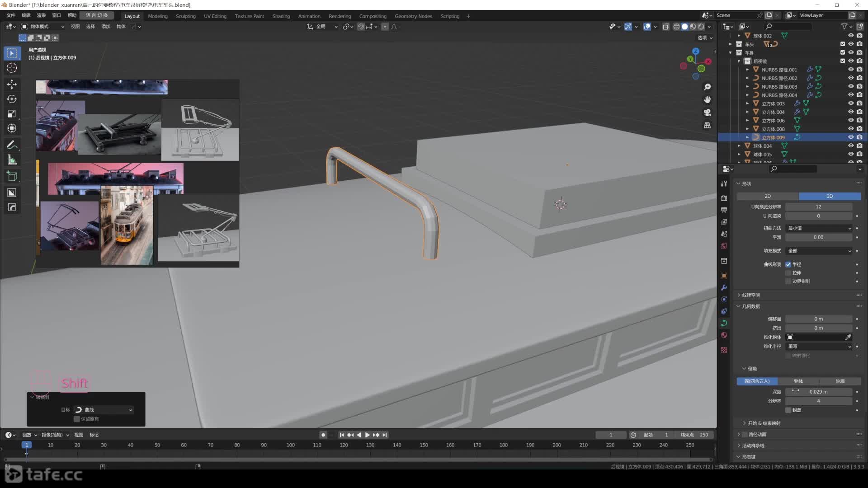Image resolution: width=868 pixels, height=488 pixels.
Task: Uncheck the 后视镜 collection checkbox
Action: point(843,61)
